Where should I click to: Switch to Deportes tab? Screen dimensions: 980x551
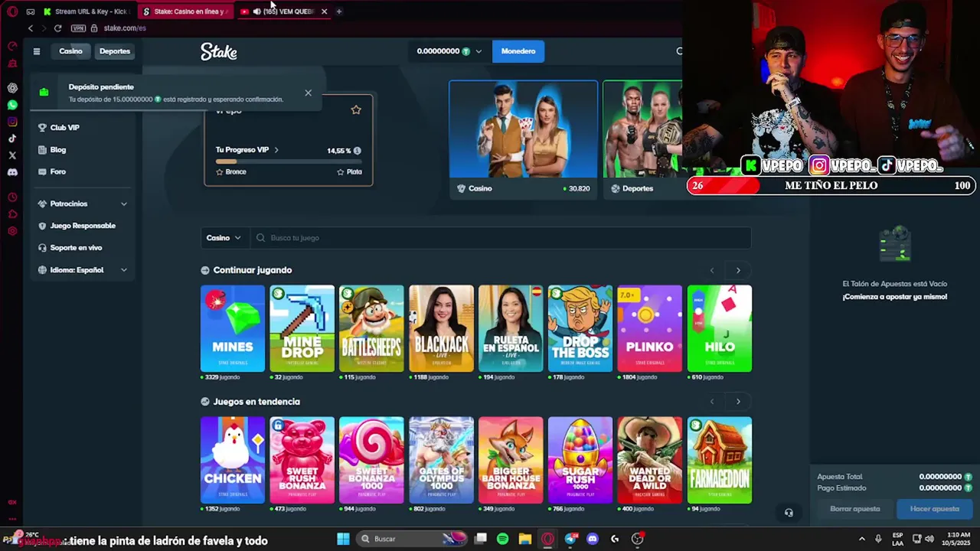coord(115,51)
